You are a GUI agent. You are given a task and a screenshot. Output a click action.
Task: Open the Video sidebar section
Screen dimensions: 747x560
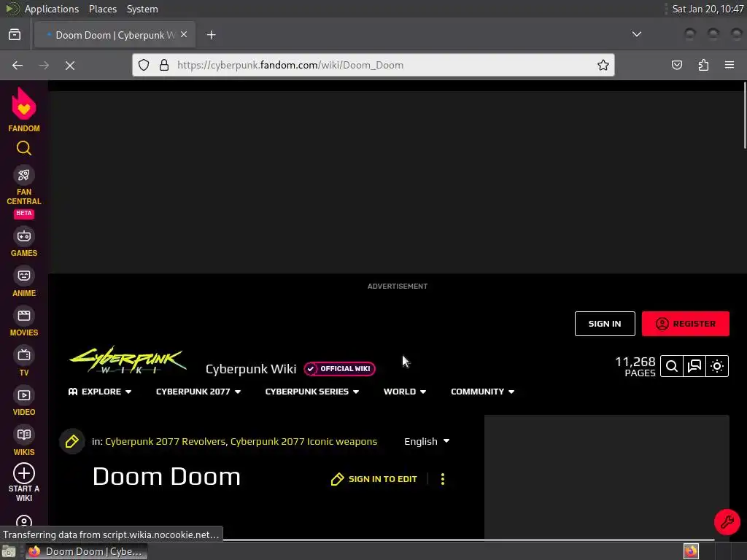click(x=24, y=402)
